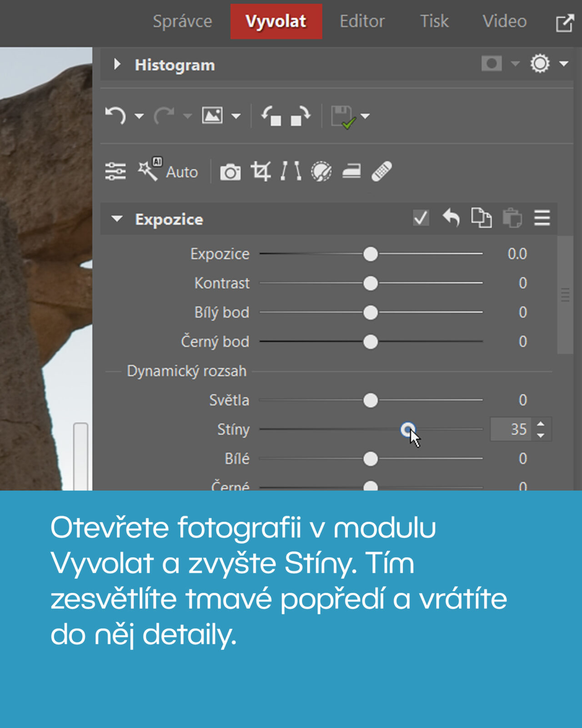Image resolution: width=582 pixels, height=728 pixels.
Task: Open the save options dropdown arrow
Action: (365, 116)
